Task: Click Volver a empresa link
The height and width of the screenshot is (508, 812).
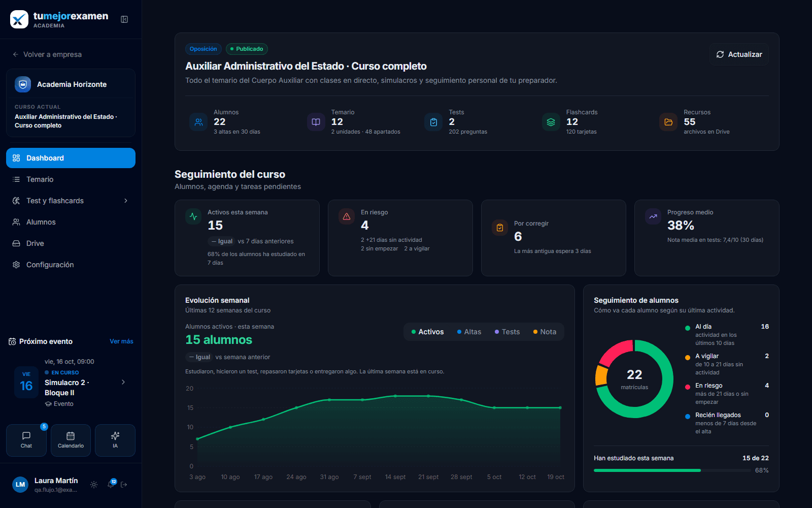Action: click(x=47, y=54)
